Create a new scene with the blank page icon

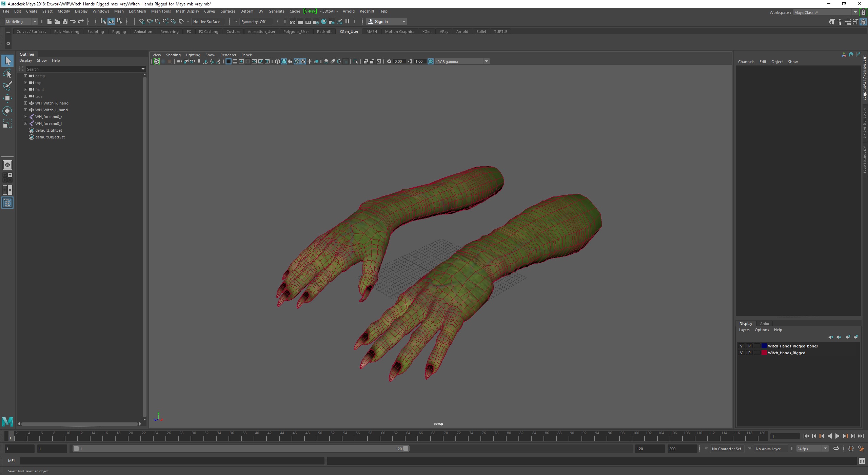point(49,21)
